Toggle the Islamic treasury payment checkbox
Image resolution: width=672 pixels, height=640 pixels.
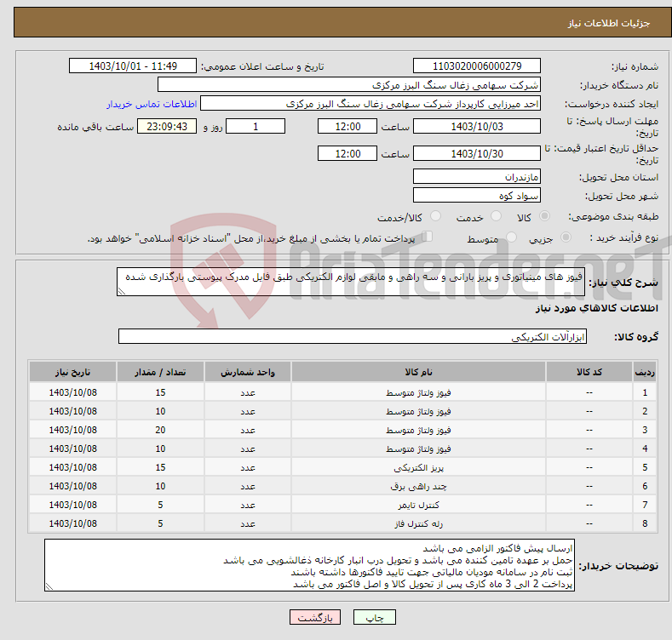click(428, 237)
